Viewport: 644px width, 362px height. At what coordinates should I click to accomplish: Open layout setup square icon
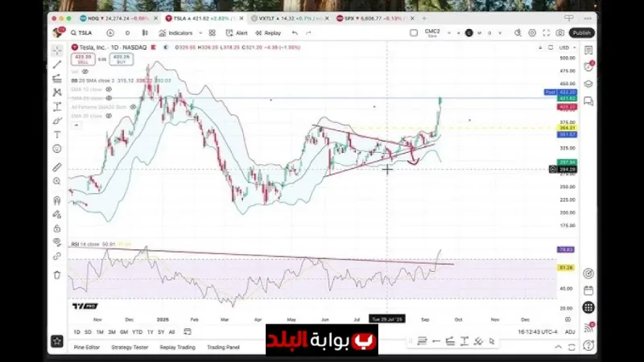point(414,33)
